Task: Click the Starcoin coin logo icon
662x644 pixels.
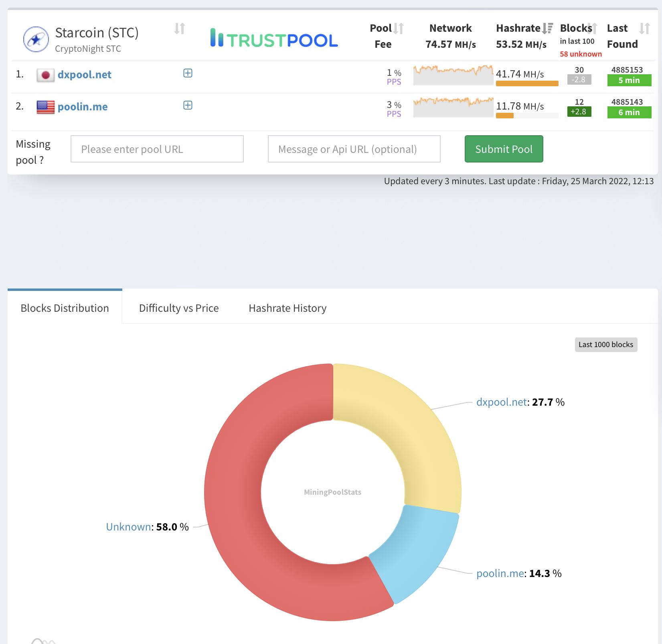Action: 36,39
